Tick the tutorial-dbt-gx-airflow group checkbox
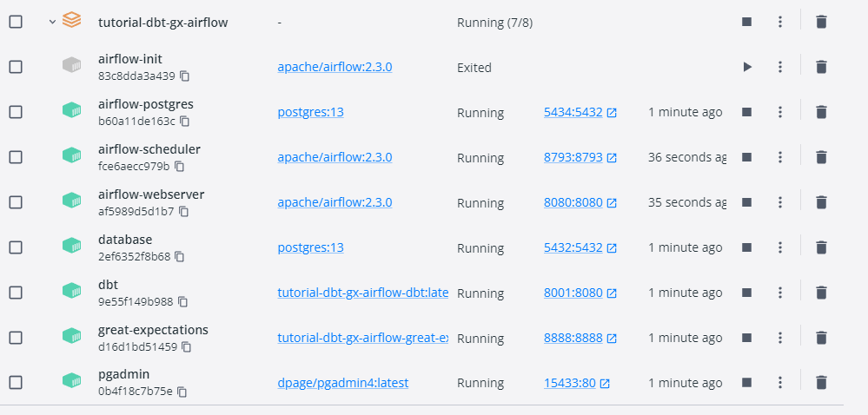The image size is (868, 415). tap(16, 22)
